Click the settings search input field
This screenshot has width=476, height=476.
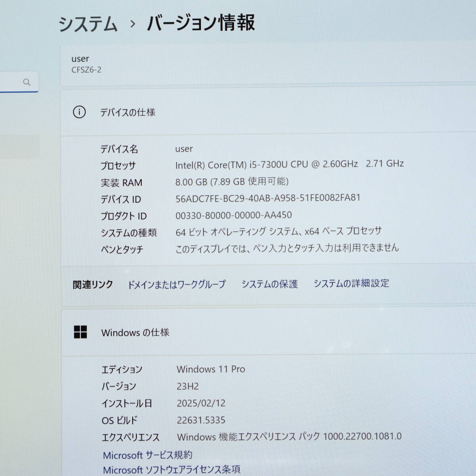point(19,82)
